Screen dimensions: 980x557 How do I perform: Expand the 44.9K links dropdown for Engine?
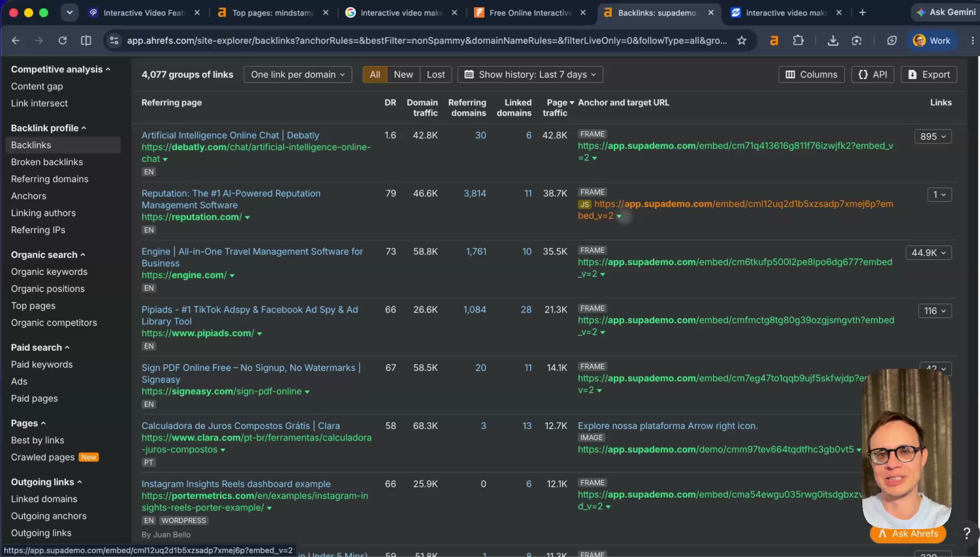[928, 253]
